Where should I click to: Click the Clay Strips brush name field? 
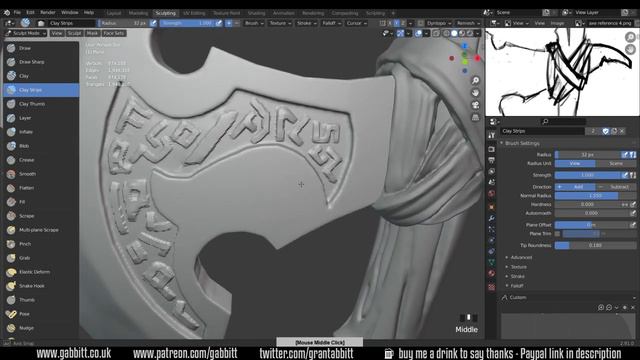point(543,131)
